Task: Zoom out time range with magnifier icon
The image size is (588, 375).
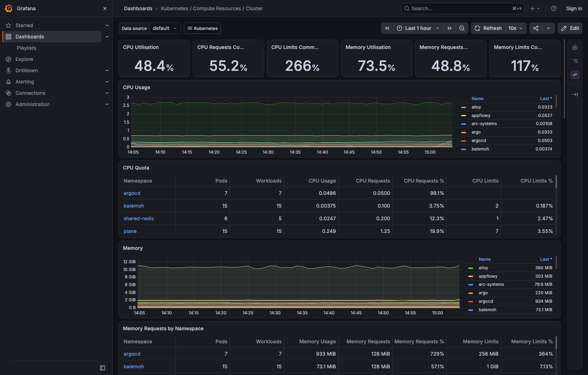Action: [462, 28]
